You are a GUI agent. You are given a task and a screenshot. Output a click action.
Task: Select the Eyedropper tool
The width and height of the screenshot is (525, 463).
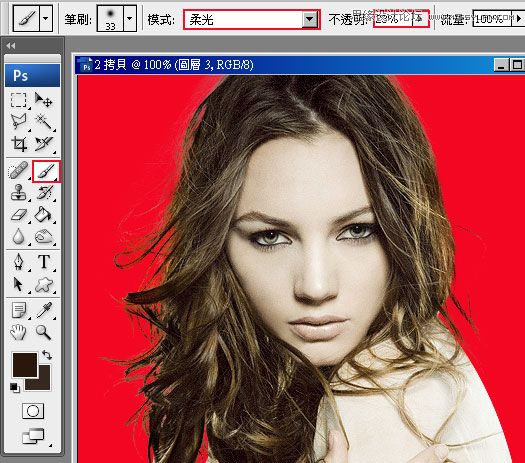[x=44, y=310]
